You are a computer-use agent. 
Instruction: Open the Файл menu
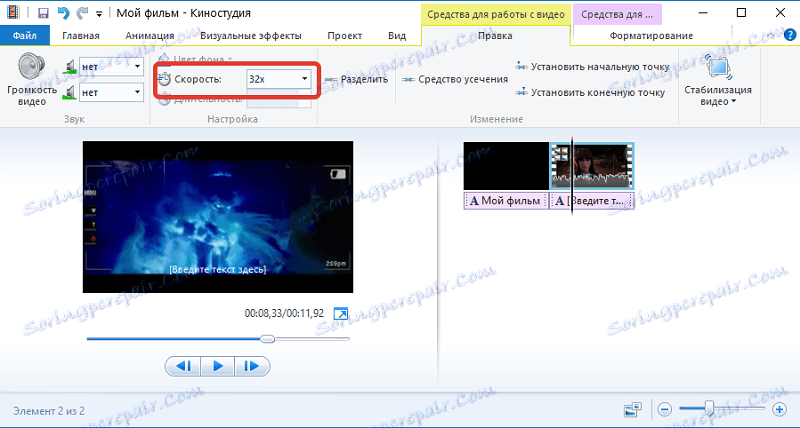click(x=24, y=36)
